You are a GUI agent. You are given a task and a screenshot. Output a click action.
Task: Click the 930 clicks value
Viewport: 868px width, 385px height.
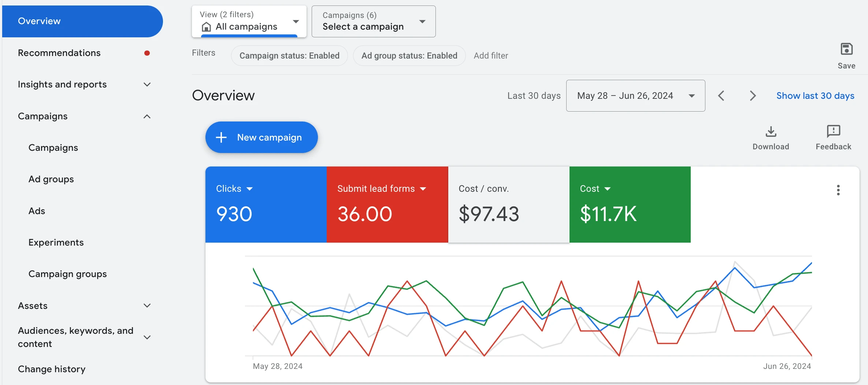pos(234,214)
